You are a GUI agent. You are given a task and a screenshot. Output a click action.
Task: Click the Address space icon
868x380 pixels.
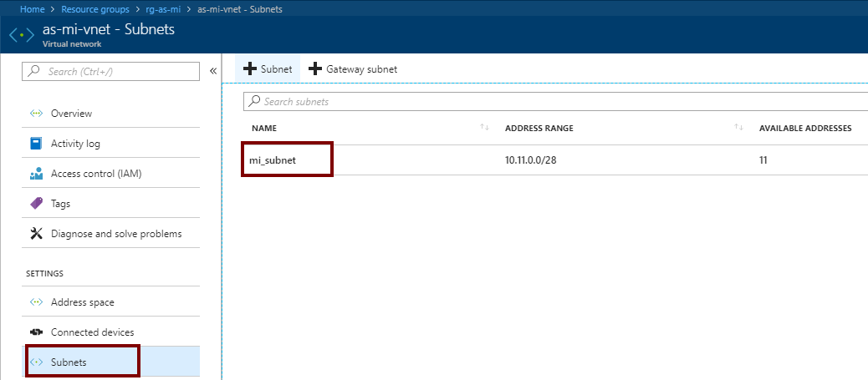(x=36, y=302)
